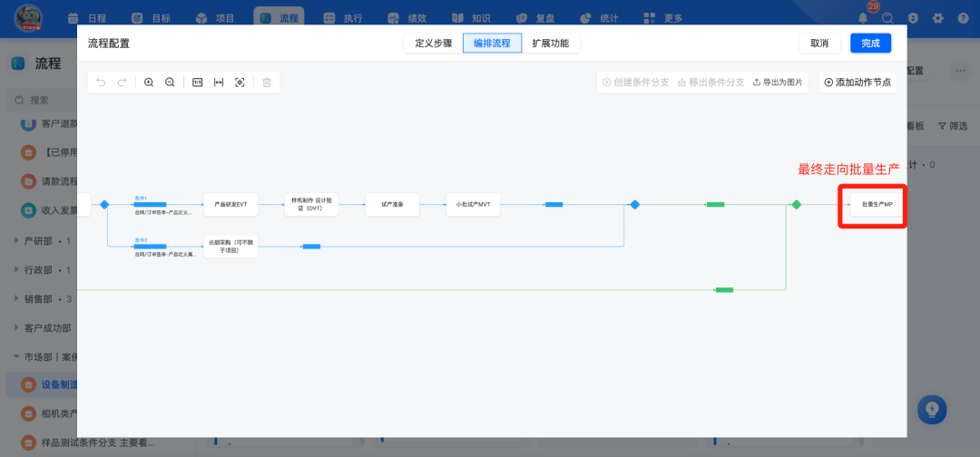Zoom out of the flow canvas
980x457 pixels.
170,83
